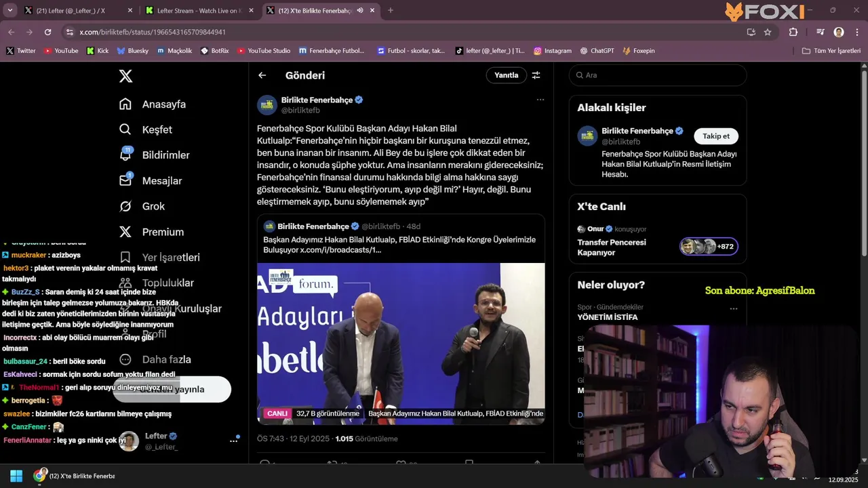Open YÖNETİM İSTİFA trending topic
Screen dimensions: 868x488
coord(608,317)
